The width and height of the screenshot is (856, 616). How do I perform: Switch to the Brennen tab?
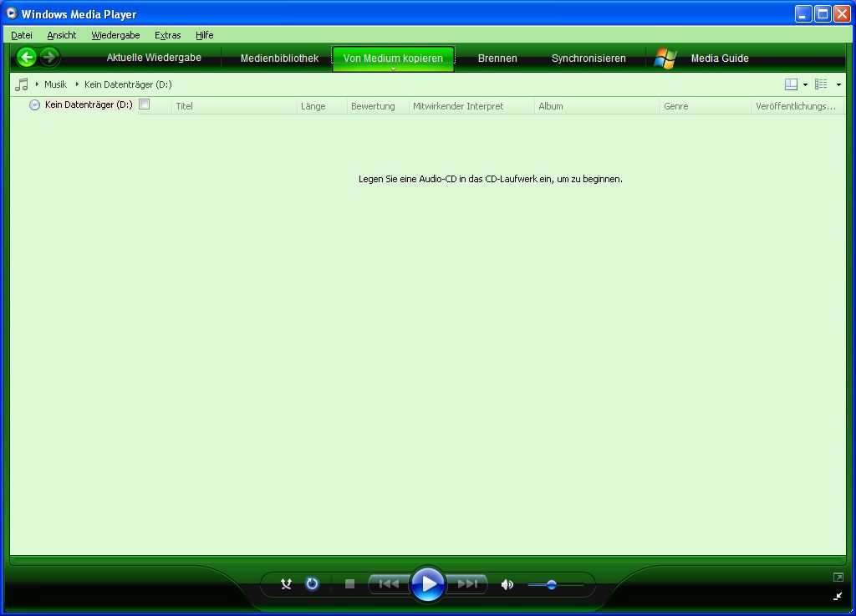pyautogui.click(x=497, y=58)
